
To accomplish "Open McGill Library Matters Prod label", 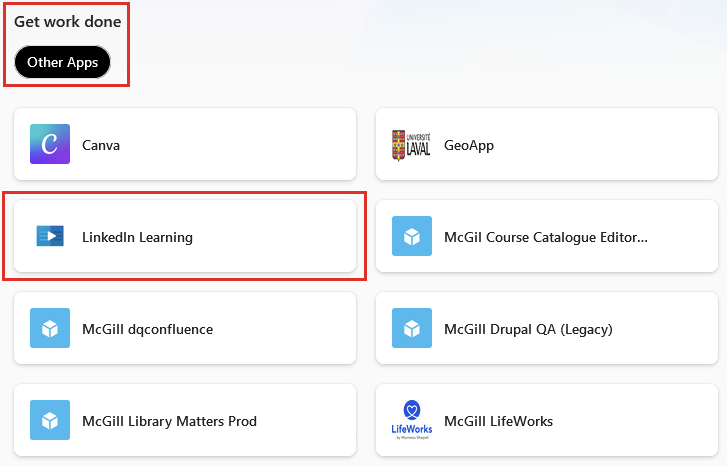I will [x=169, y=421].
